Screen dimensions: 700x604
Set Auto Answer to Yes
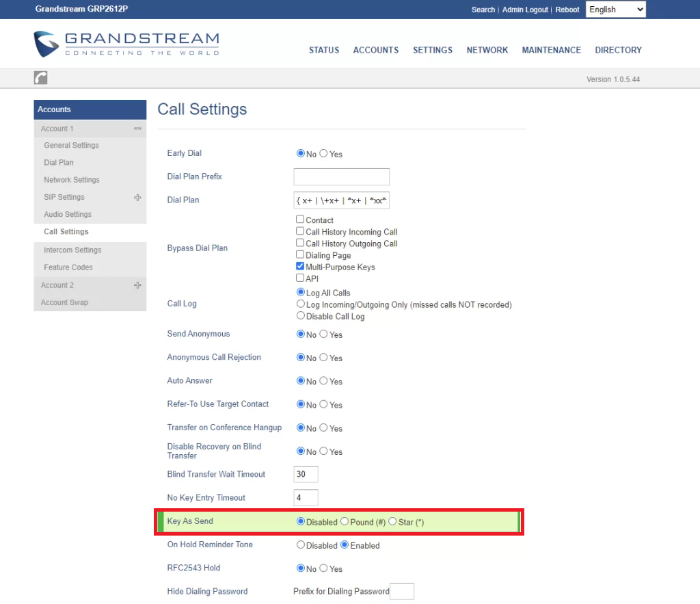324,381
